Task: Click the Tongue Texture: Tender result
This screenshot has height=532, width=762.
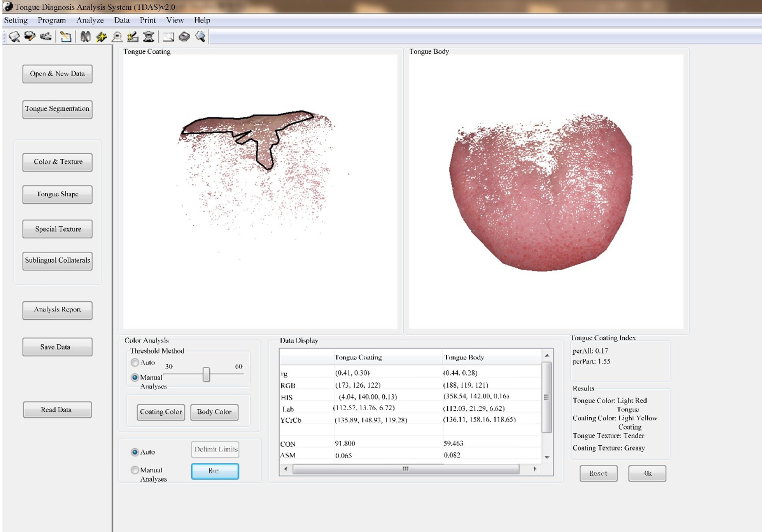Action: click(x=608, y=436)
